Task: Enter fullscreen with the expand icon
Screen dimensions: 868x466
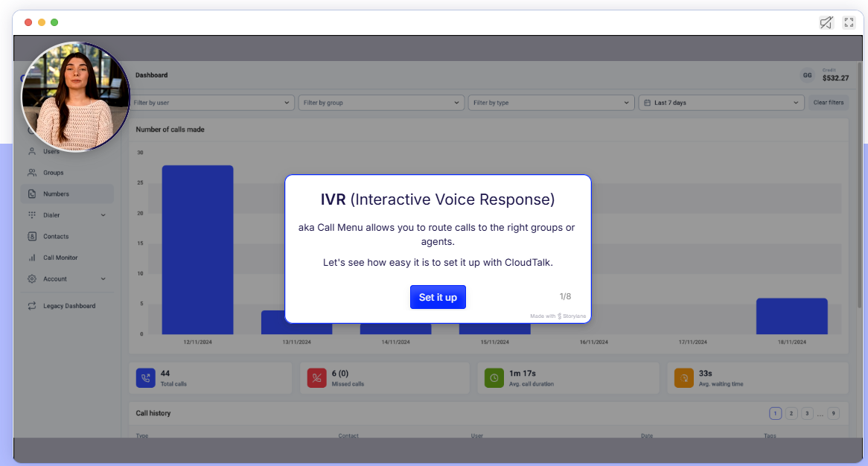Action: coord(849,22)
